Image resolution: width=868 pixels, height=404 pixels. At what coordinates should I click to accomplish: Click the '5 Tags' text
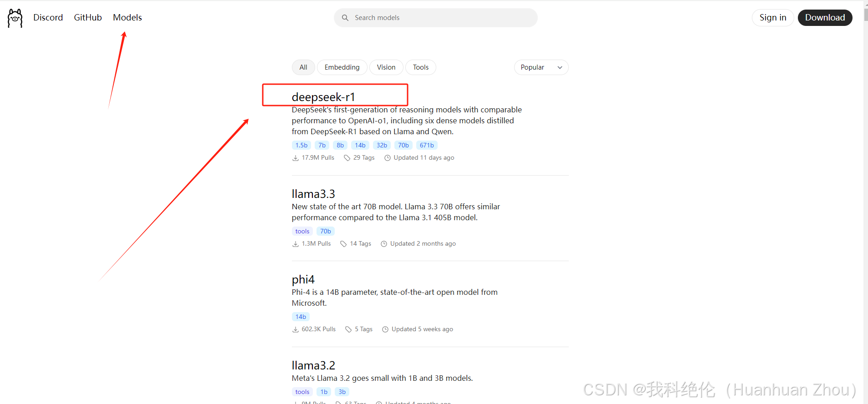tap(364, 329)
